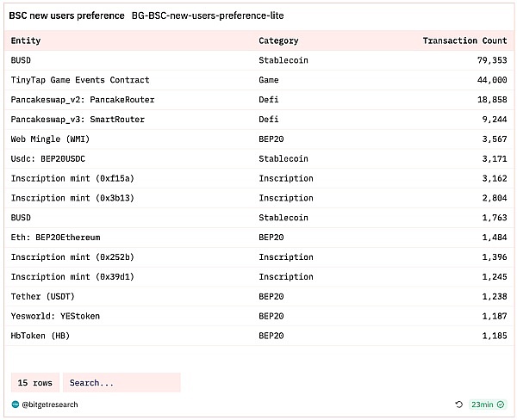The width and height of the screenshot is (517, 420).
Task: Click the bitgetresearch avatar icon
Action: [x=15, y=404]
